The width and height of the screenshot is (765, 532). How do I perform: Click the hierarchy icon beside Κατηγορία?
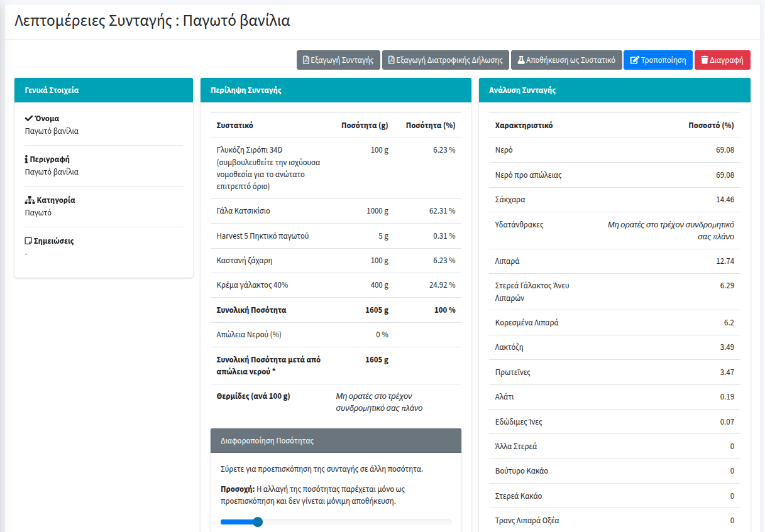30,200
